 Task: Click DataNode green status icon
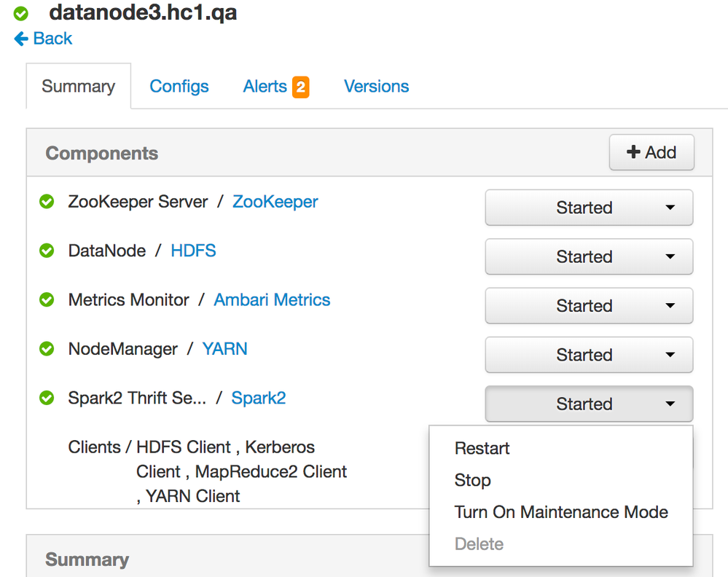(x=47, y=251)
